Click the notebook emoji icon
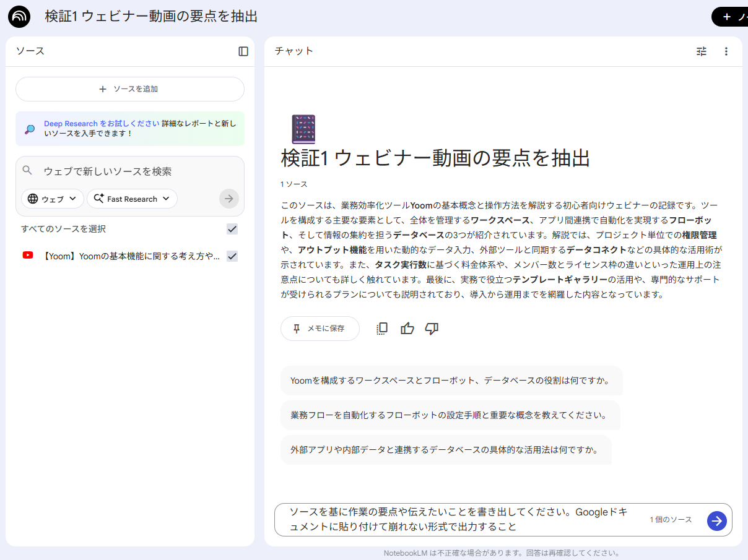The width and height of the screenshot is (748, 560). coord(303,129)
